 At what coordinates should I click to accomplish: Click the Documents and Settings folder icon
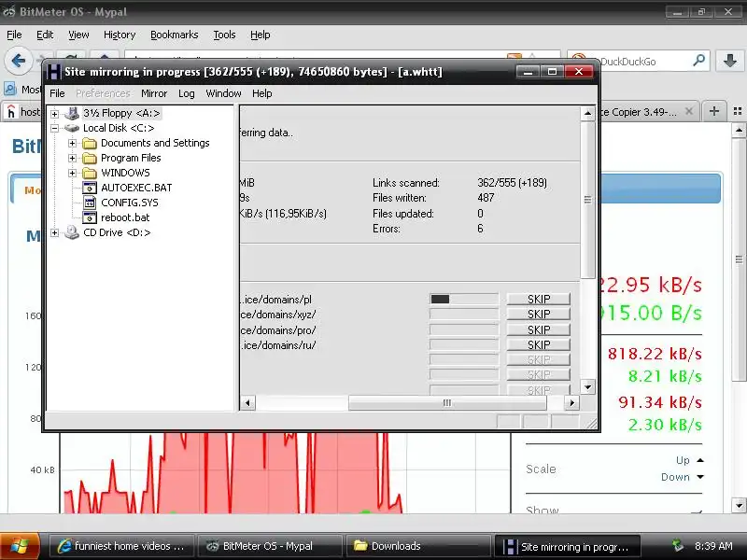[x=90, y=144]
